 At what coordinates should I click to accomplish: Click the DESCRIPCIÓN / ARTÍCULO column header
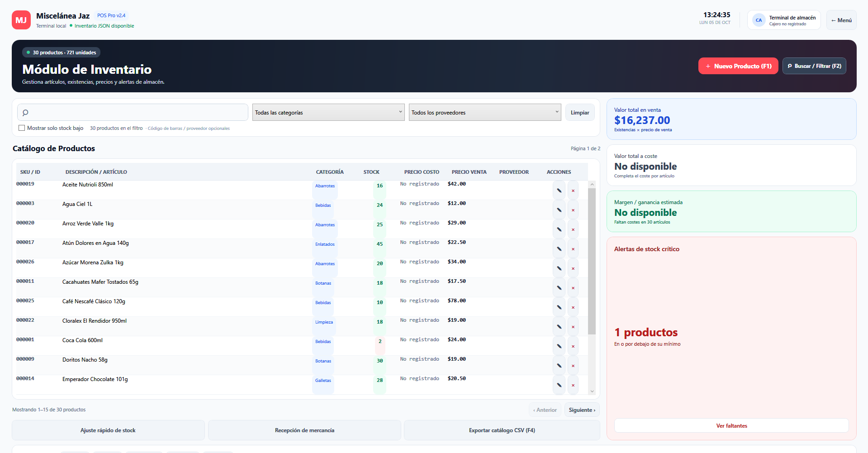[x=96, y=172]
